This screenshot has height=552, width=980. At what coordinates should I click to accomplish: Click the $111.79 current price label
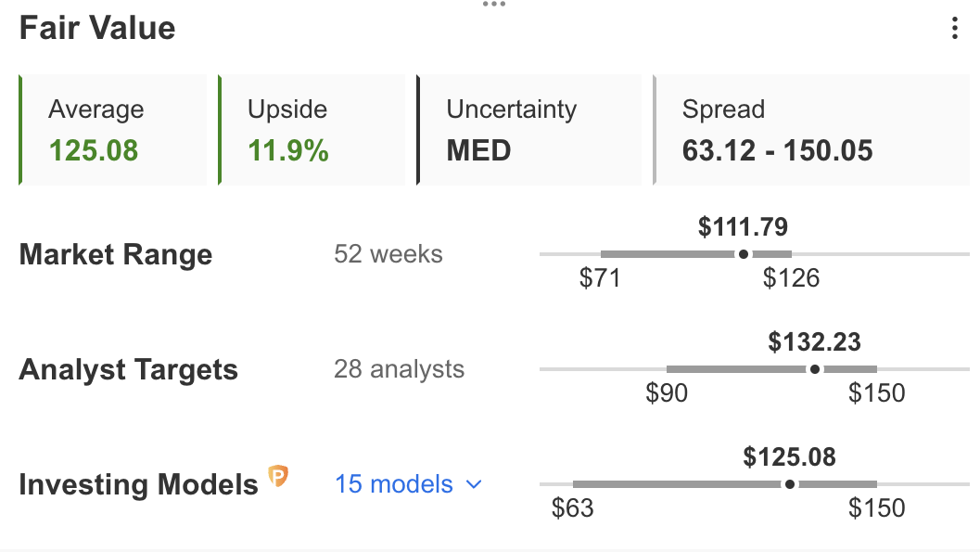[x=744, y=227]
